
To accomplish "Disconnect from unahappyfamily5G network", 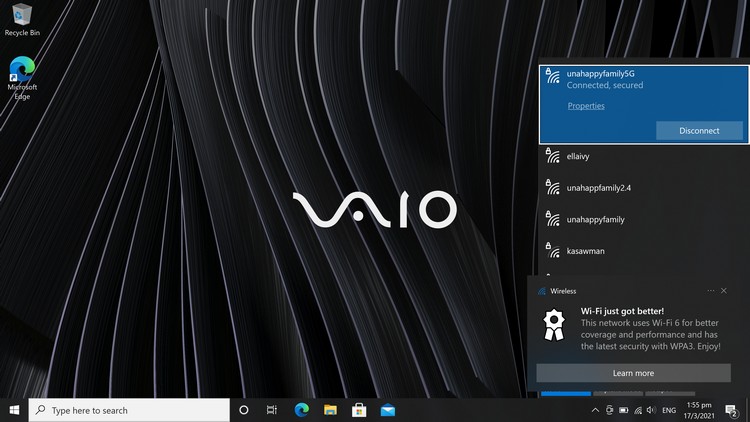I will tap(699, 131).
